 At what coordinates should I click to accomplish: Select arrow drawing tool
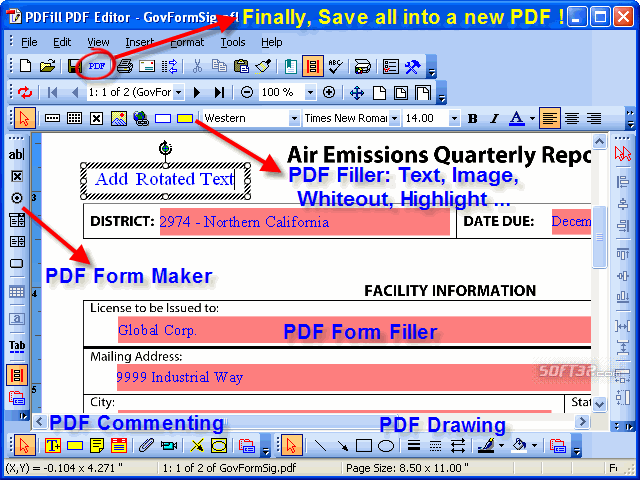[342, 446]
